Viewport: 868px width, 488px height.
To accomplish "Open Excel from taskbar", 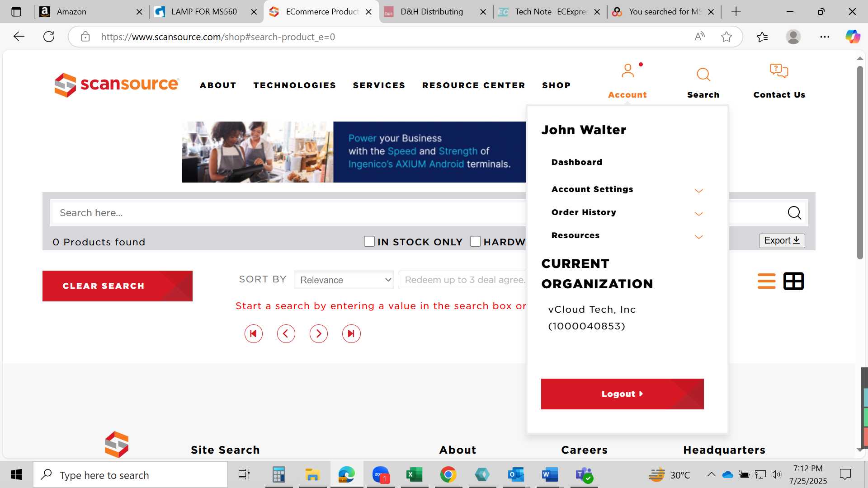I will (414, 475).
